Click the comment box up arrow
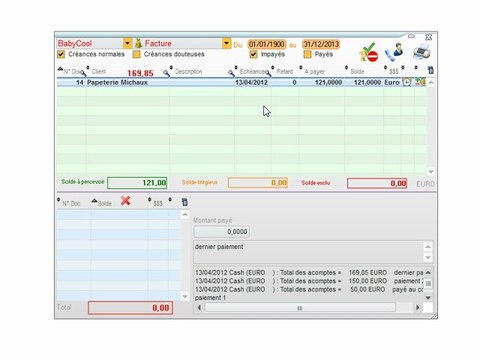480x360 pixels. pyautogui.click(x=428, y=247)
